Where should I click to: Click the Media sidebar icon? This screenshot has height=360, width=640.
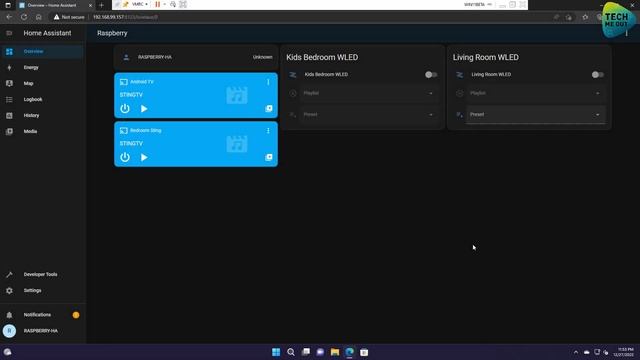(9, 131)
